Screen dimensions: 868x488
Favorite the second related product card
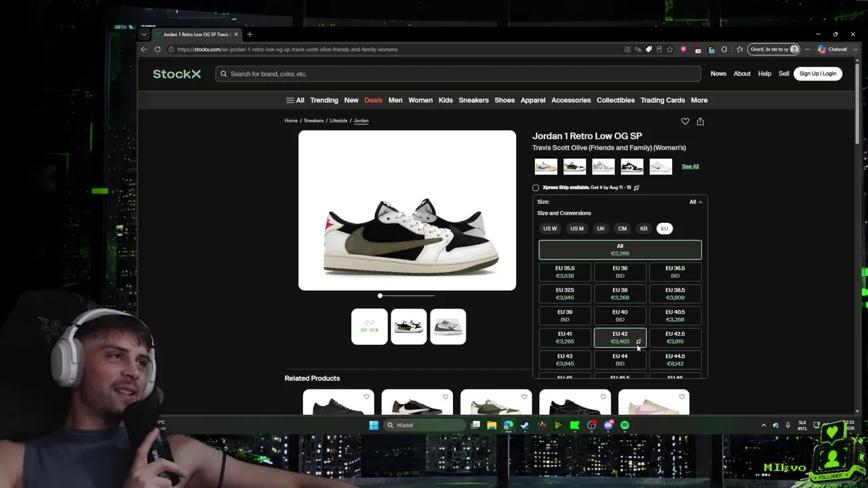[x=445, y=396]
